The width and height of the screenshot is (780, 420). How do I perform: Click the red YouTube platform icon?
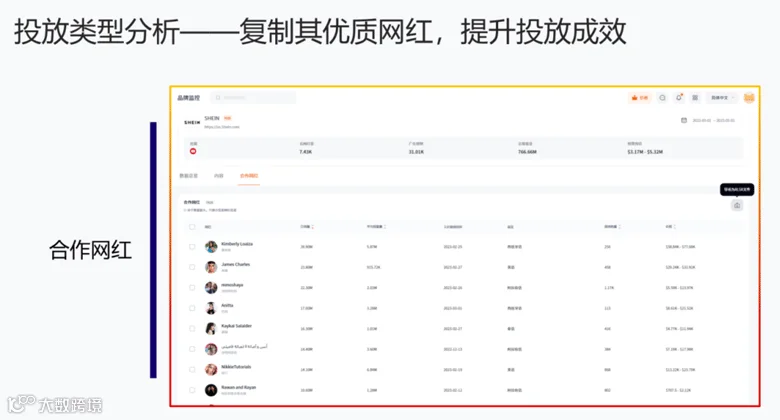193,151
